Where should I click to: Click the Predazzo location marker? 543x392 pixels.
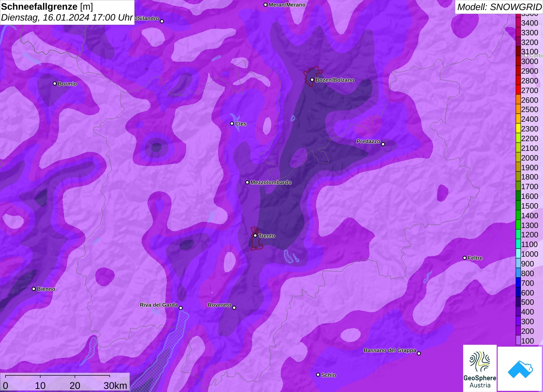pyautogui.click(x=383, y=144)
